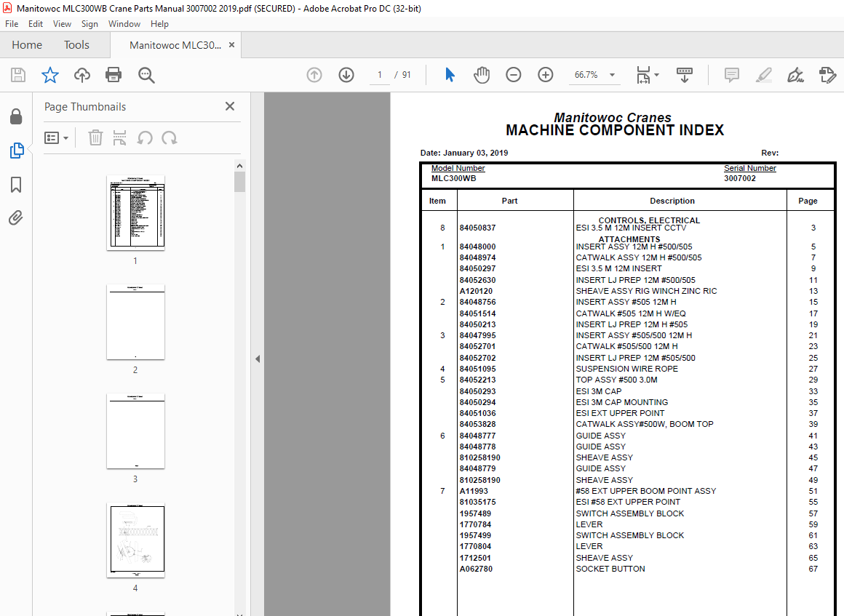Choose the Selection arrow tool

point(450,75)
